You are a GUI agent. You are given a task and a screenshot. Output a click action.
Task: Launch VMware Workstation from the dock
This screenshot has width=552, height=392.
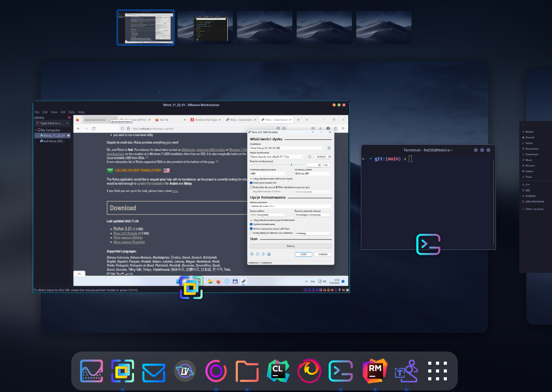pyautogui.click(x=123, y=371)
